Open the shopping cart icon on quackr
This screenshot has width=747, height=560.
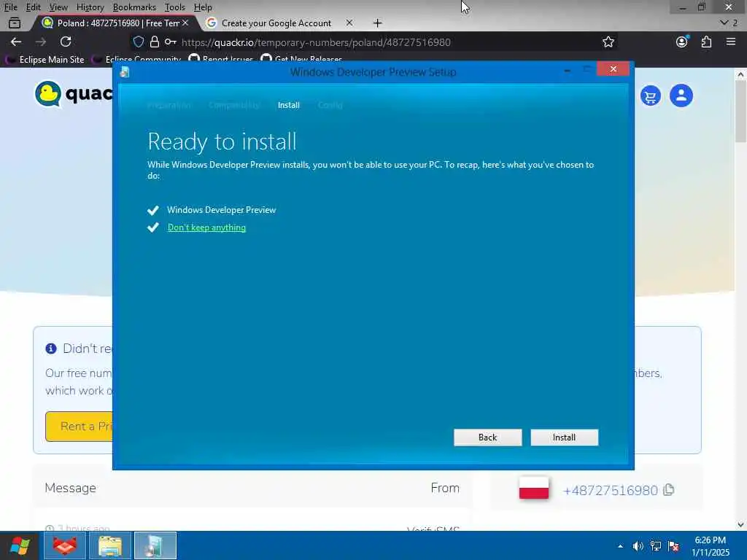pos(650,96)
